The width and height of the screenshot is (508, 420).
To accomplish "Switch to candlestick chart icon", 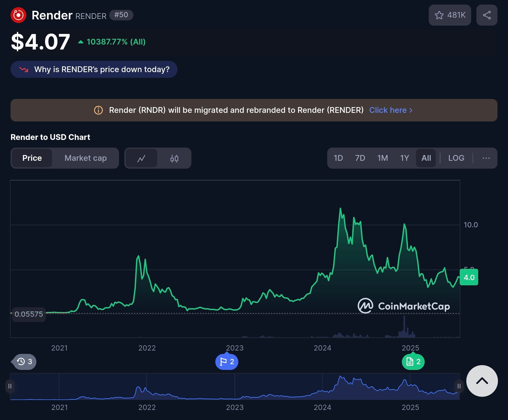I will (x=174, y=158).
